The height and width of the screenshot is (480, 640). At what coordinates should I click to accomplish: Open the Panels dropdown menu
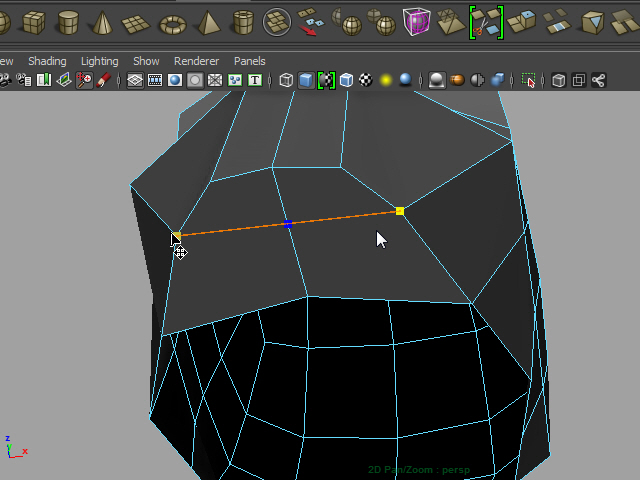point(250,61)
